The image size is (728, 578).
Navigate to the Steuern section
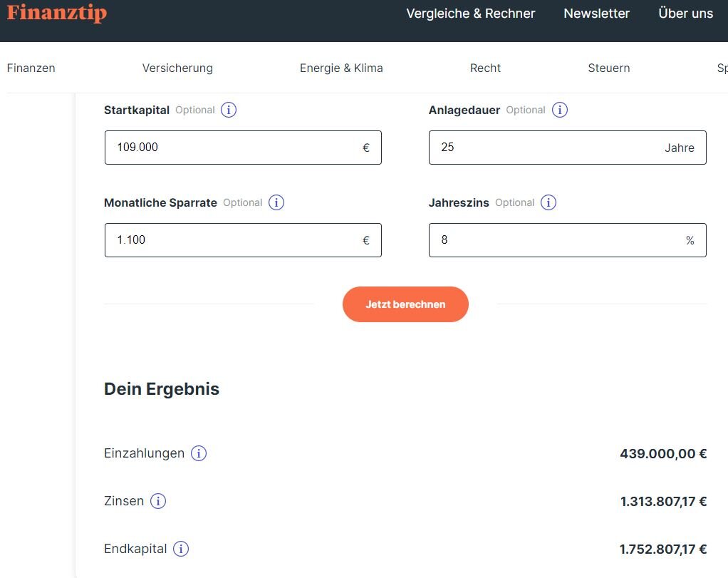coord(608,68)
